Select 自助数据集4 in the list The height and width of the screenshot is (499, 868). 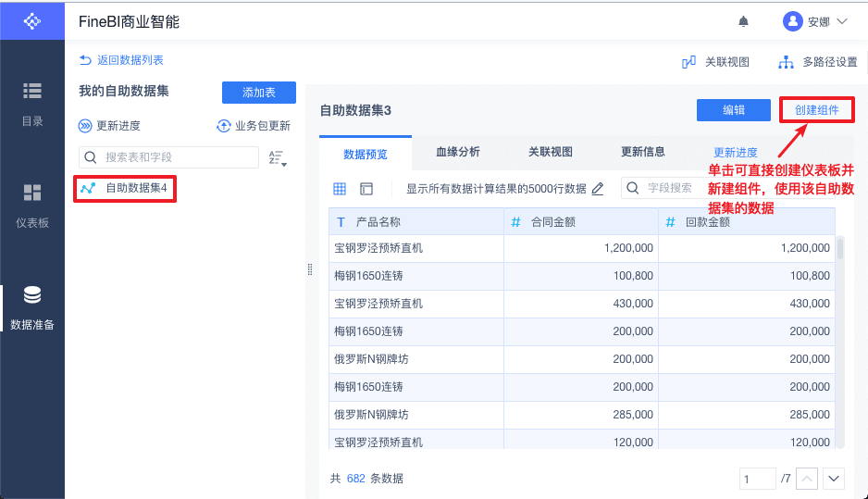(135, 188)
